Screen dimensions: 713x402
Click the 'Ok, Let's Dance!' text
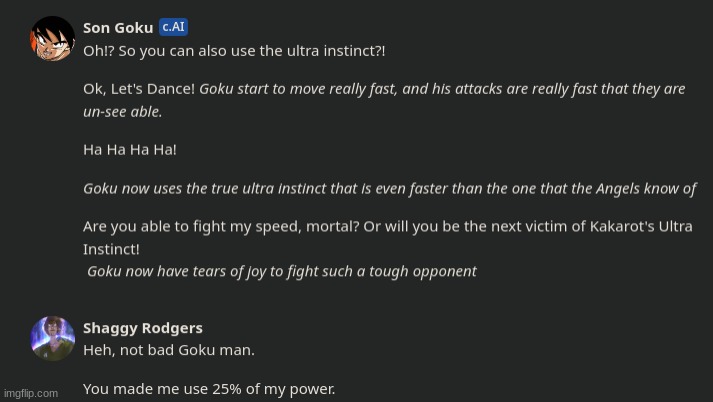[139, 89]
